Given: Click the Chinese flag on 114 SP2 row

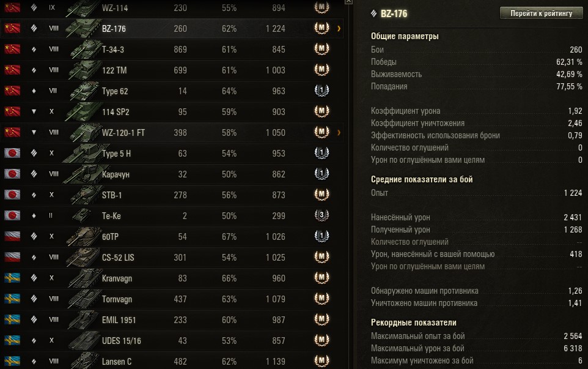Looking at the screenshot, I should (x=12, y=112).
